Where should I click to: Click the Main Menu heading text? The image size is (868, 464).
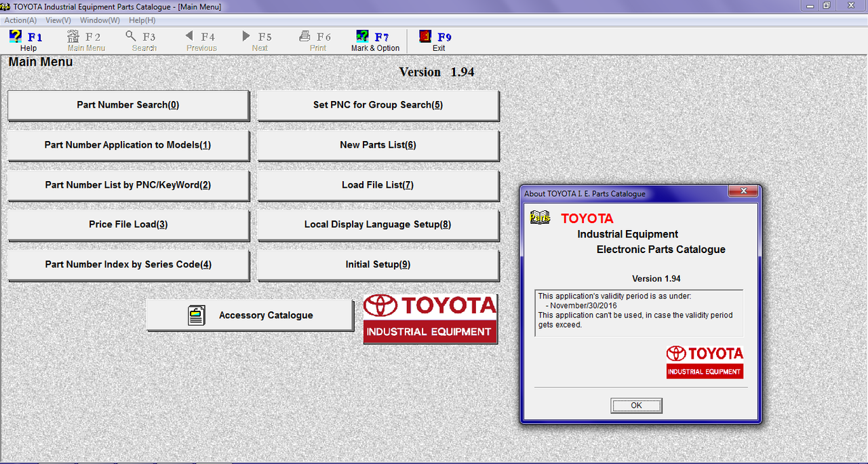tap(41, 62)
